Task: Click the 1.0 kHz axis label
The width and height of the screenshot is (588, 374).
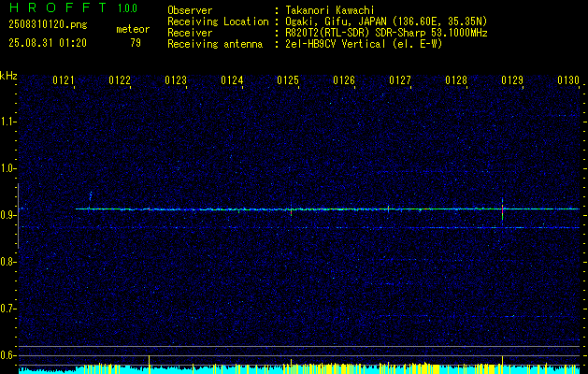Action: 7,169
